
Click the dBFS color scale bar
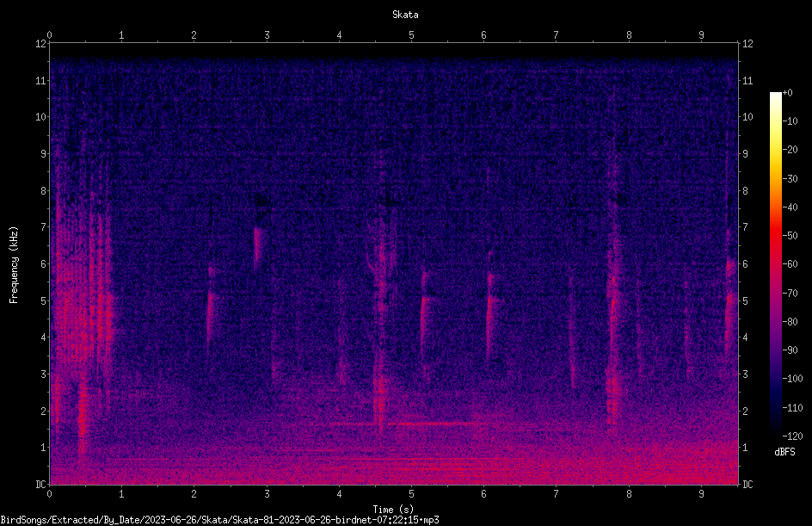click(775, 263)
